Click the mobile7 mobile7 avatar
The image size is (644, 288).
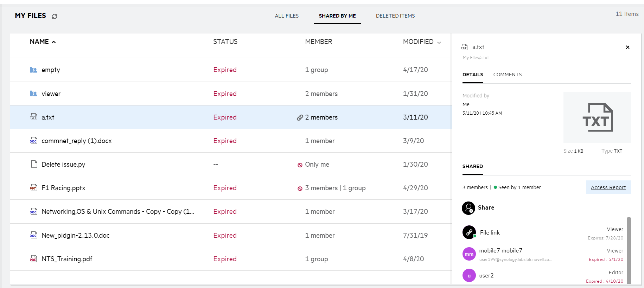pyautogui.click(x=469, y=254)
